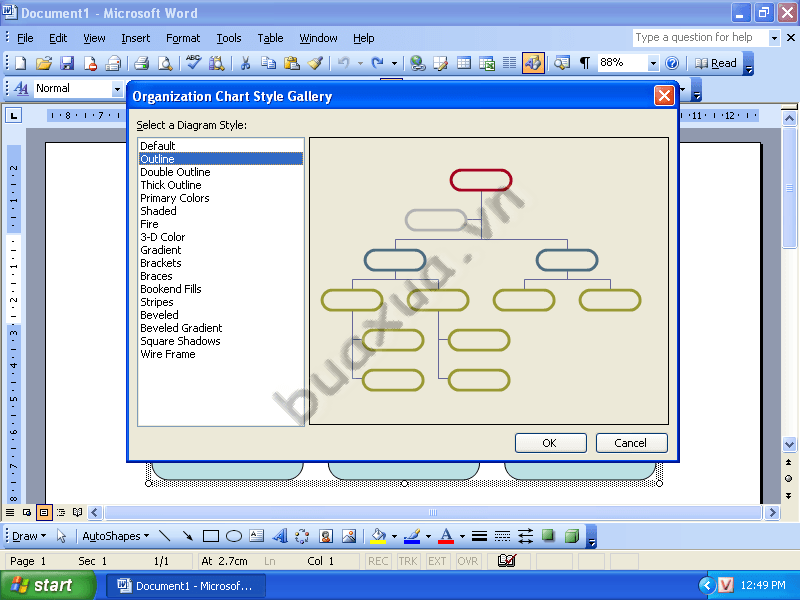Run Spelling and Grammar check icon

[x=193, y=63]
